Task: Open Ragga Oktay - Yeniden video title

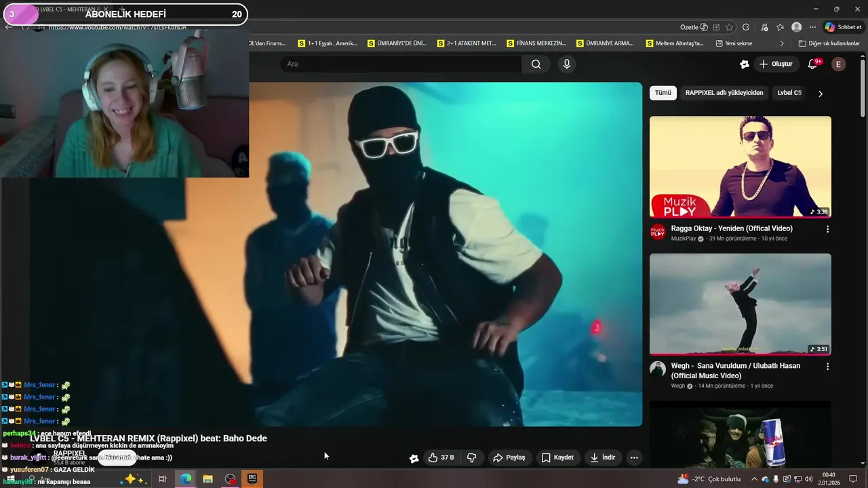Action: pyautogui.click(x=732, y=228)
